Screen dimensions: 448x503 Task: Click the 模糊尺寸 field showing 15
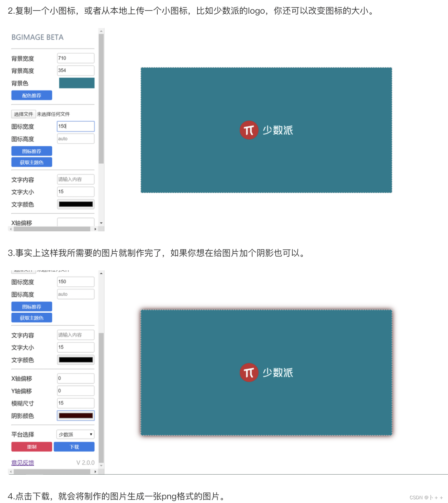pyautogui.click(x=76, y=403)
